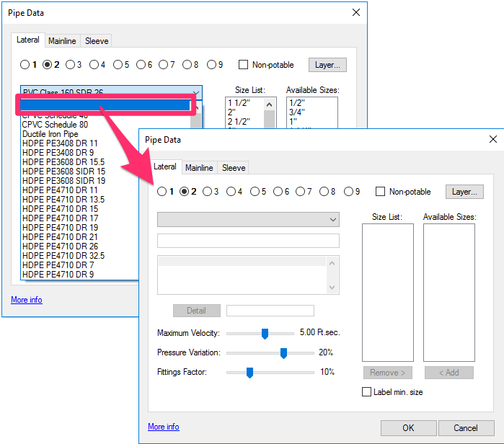Select radio button 6 in front Pipe Data dialog
This screenshot has width=504, height=444.
coord(278,192)
